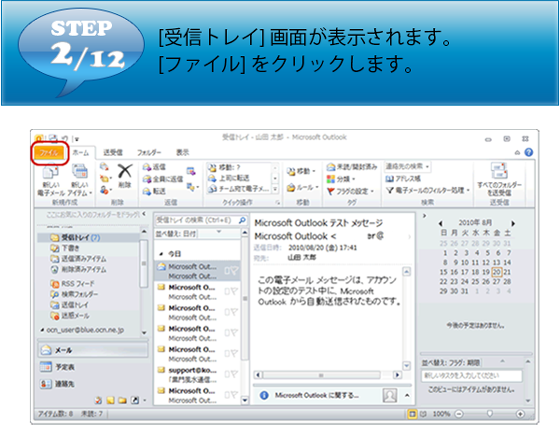The image size is (560, 425).
Task: Open the フラグの設定 dropdown
Action: (350, 191)
